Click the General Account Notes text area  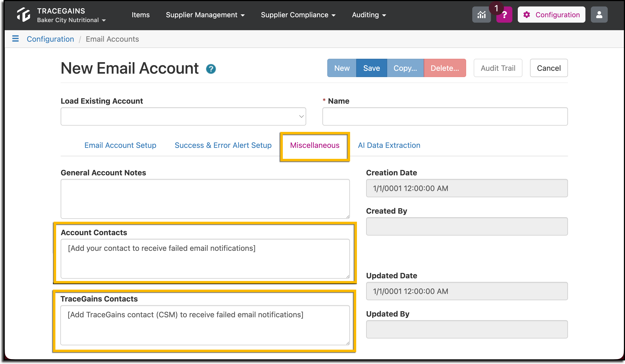tap(205, 199)
